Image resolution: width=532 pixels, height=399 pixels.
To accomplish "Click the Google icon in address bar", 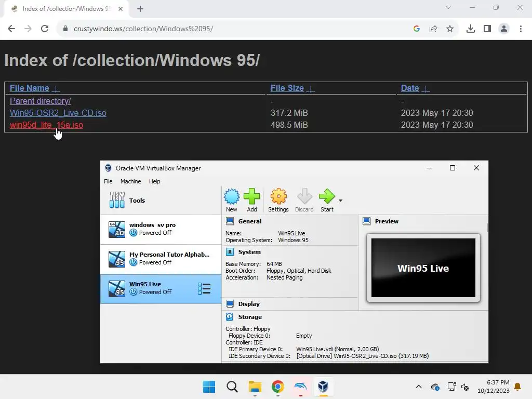I will click(417, 29).
